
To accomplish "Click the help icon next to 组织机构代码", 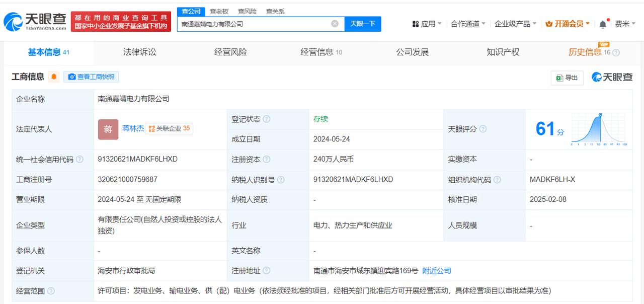I will 497,180.
